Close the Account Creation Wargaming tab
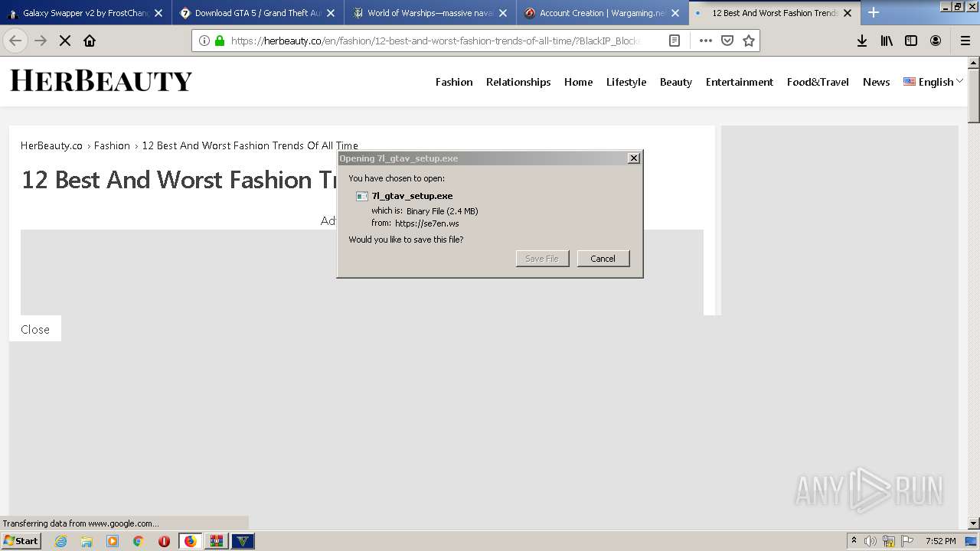This screenshot has height=551, width=980. (675, 13)
